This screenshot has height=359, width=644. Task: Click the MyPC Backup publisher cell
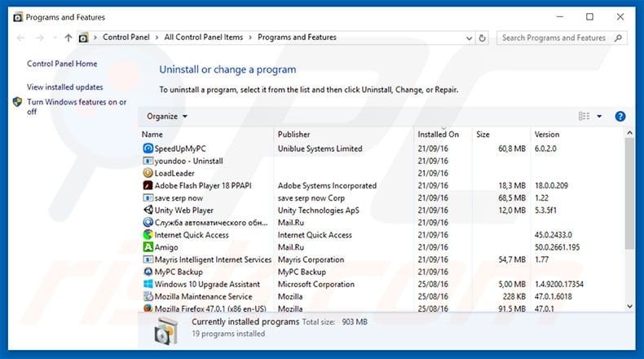[302, 272]
